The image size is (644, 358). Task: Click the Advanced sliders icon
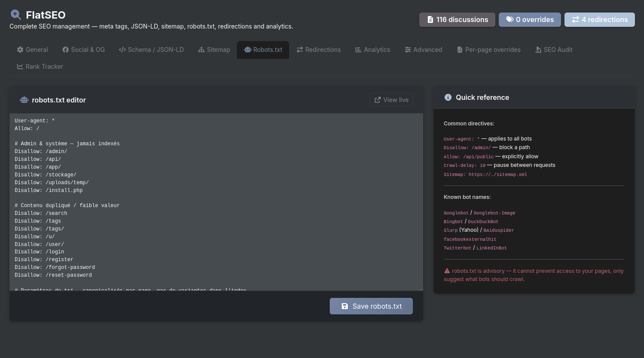click(x=408, y=50)
